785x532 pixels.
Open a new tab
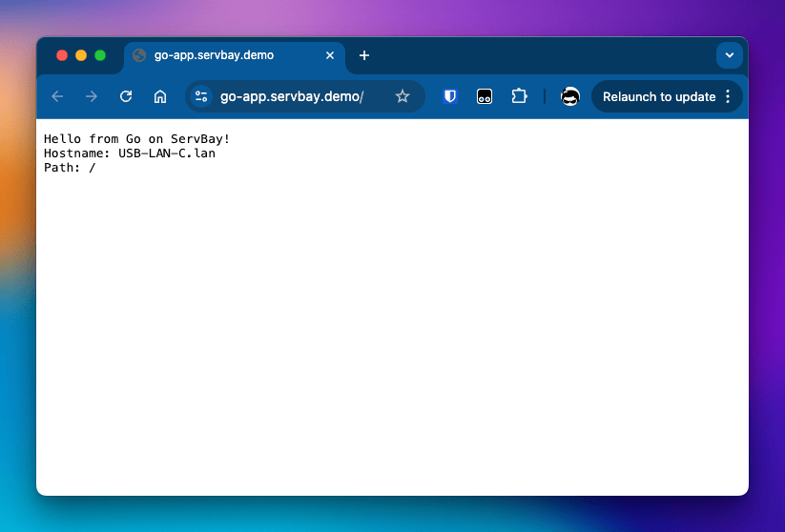click(x=364, y=55)
